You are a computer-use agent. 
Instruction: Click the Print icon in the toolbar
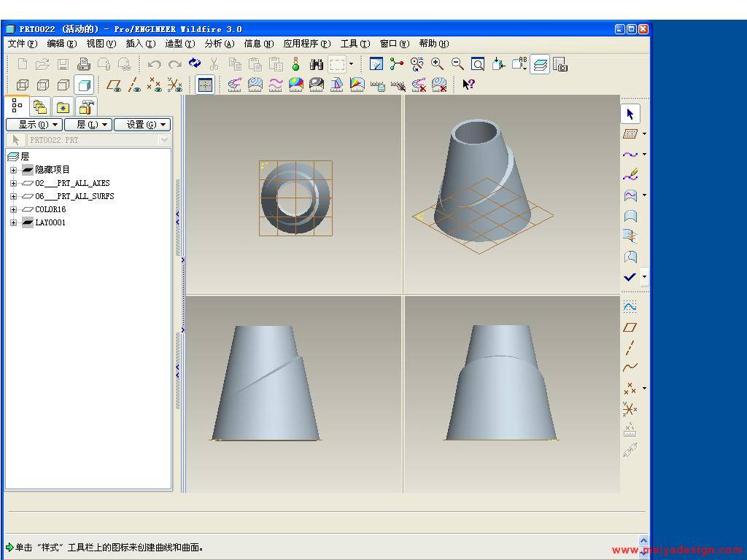84,64
